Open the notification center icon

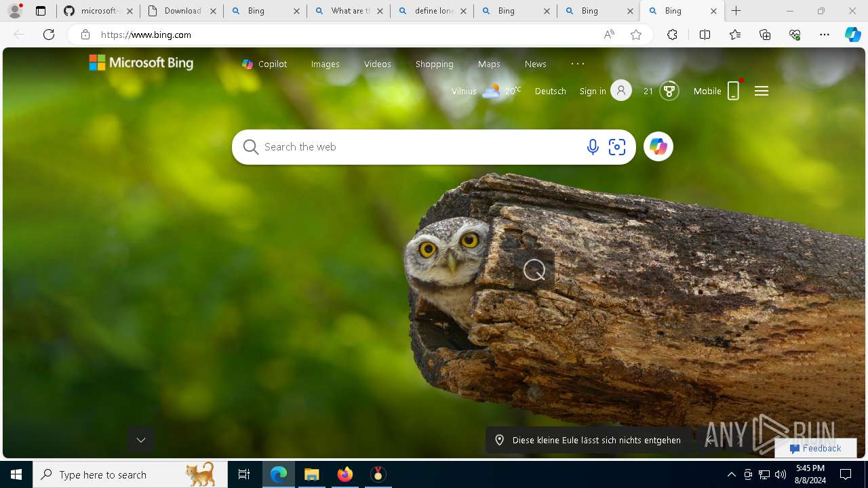[x=846, y=474]
